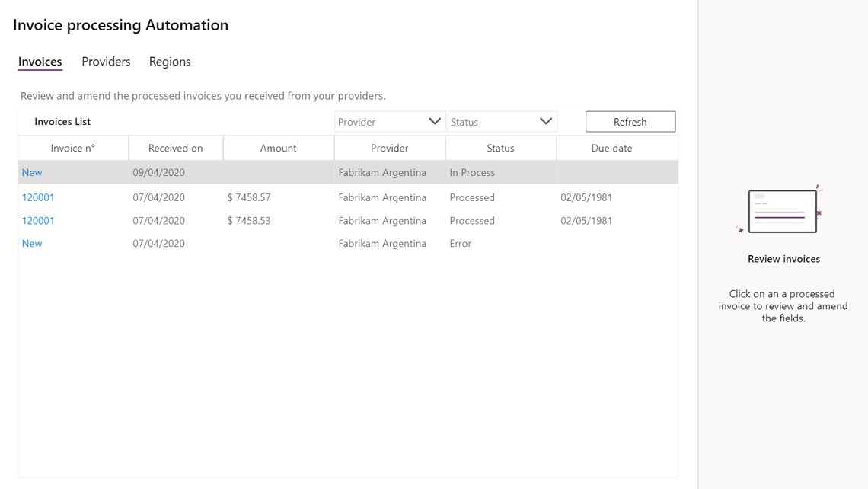This screenshot has width=868, height=489.
Task: Open the New invoice with Error status
Action: tap(32, 244)
